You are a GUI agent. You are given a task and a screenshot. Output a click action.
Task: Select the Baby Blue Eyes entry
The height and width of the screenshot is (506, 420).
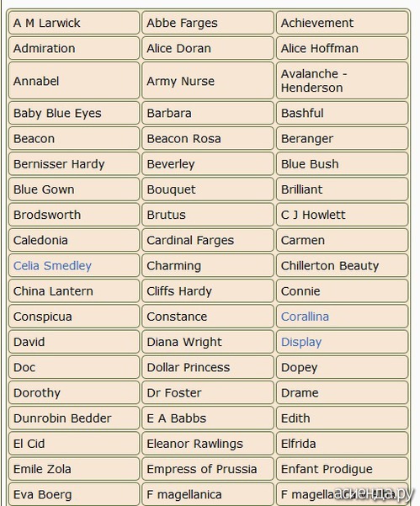[74, 114]
